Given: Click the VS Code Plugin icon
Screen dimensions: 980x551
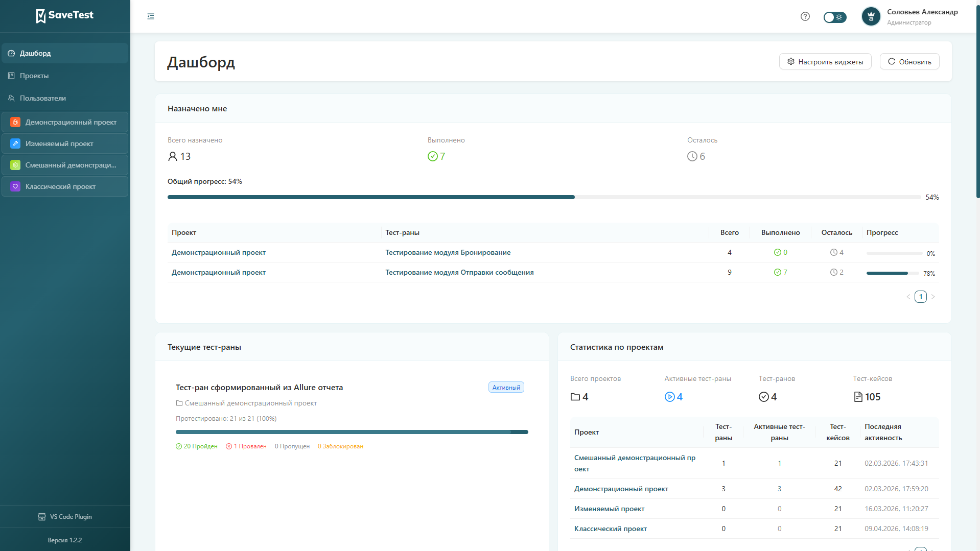Looking at the screenshot, I should click(42, 517).
